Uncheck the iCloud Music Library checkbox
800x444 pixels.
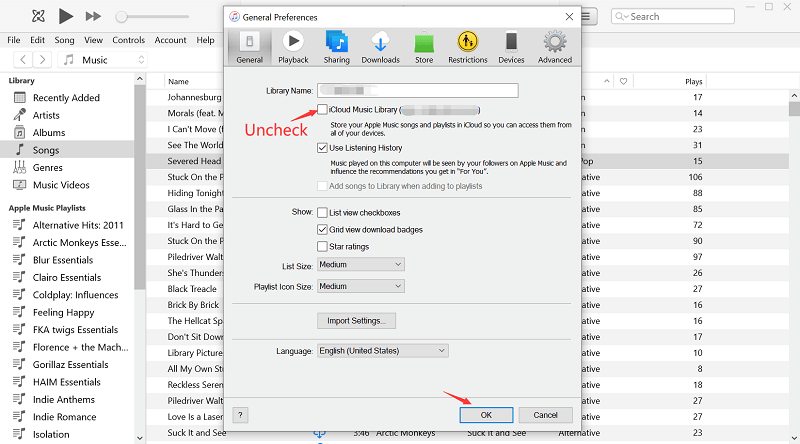pos(322,108)
